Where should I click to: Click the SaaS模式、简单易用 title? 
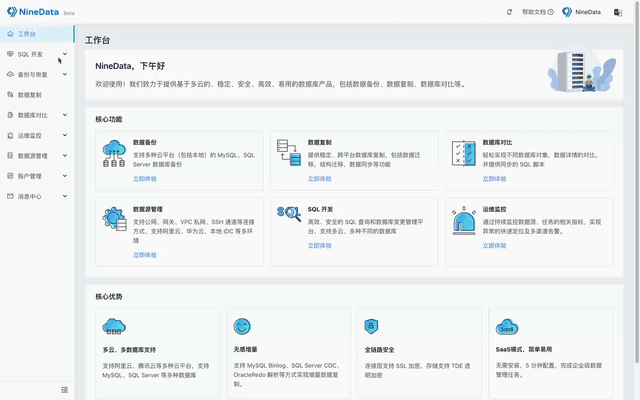click(x=524, y=349)
